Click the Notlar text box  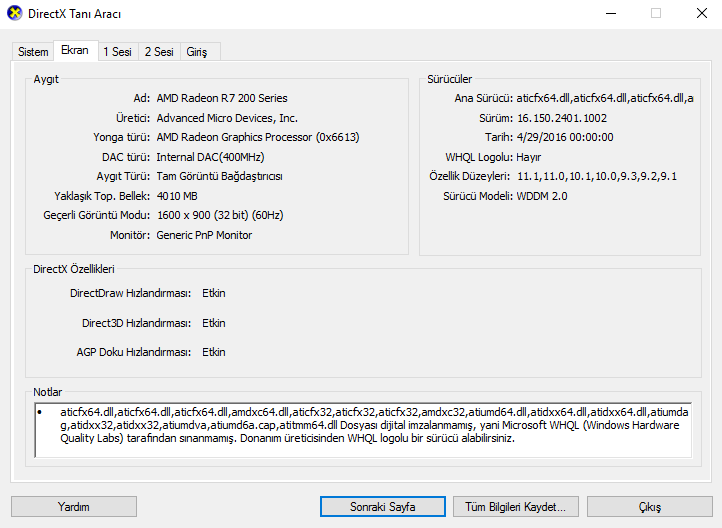[363, 430]
